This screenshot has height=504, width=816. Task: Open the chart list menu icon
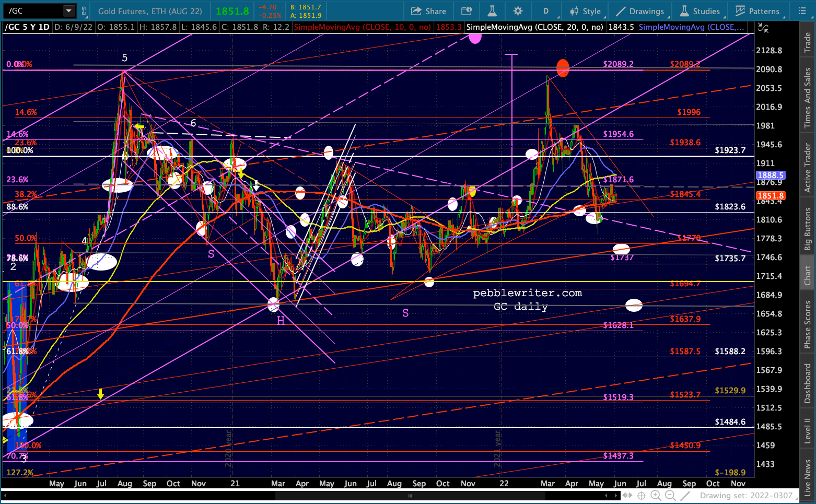coord(802,11)
